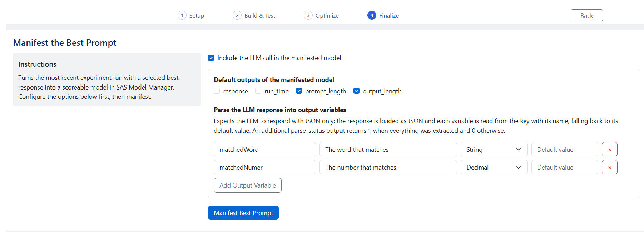The image size is (644, 232).
Task: Focus the 'The word that matches' description field
Action: (x=388, y=149)
